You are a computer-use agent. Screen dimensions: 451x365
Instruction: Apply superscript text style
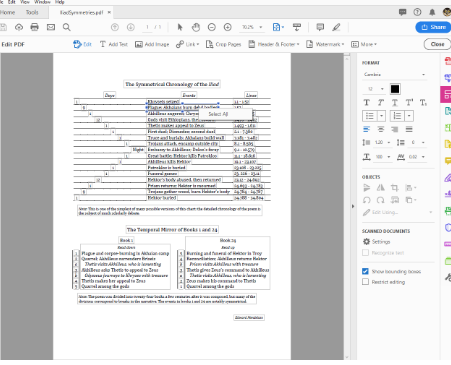click(409, 102)
